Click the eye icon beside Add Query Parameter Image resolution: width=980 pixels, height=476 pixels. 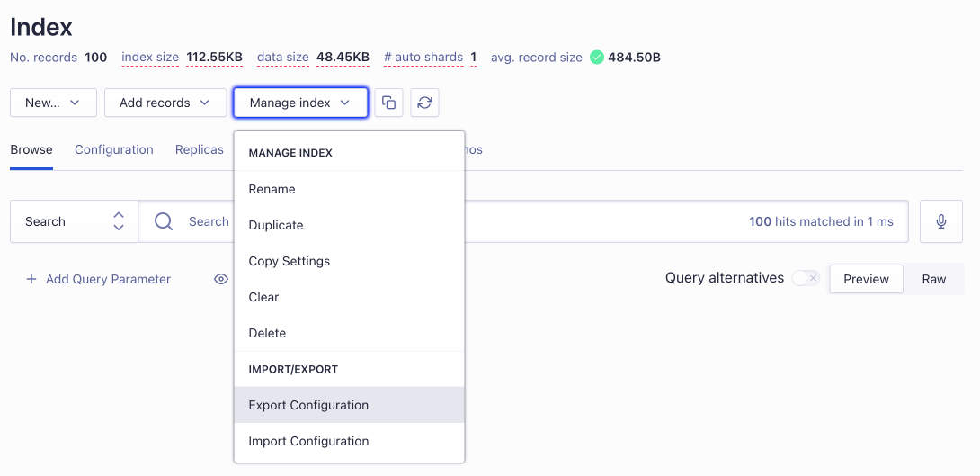(221, 279)
